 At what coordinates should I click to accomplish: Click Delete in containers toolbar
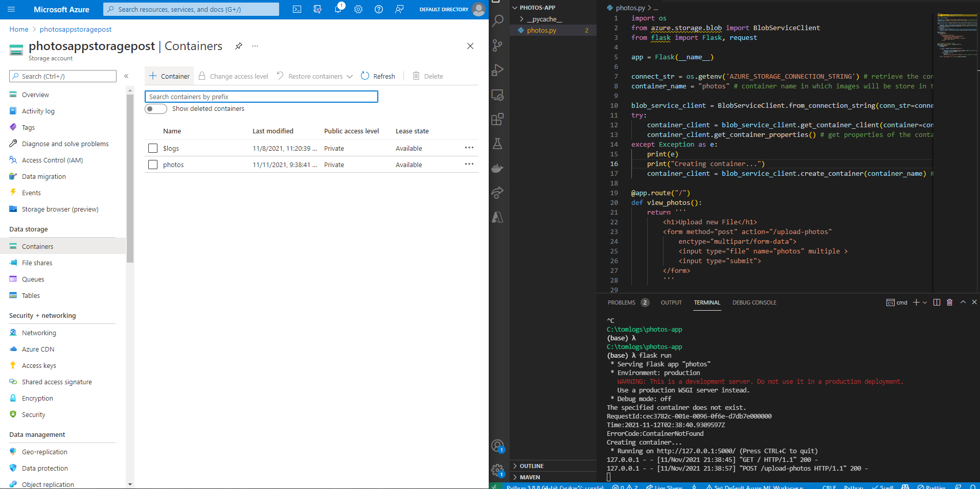(x=428, y=76)
